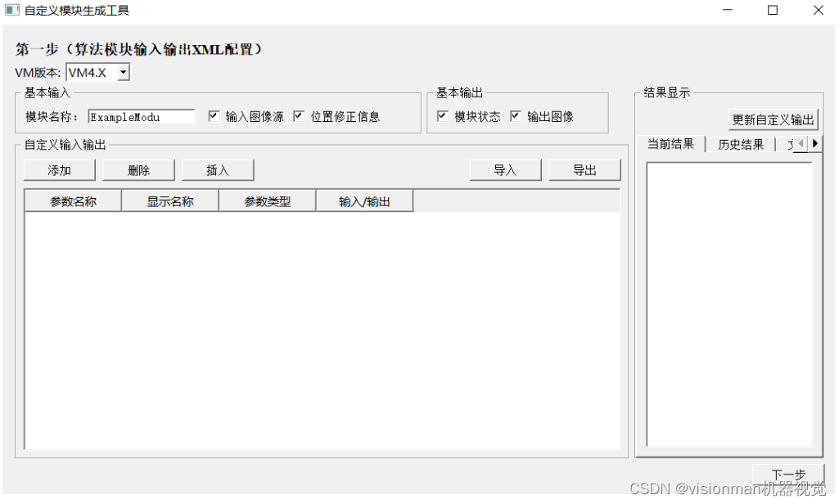Click the application icon in the title bar
Viewport: 839px width, 504px height.
tap(11, 10)
